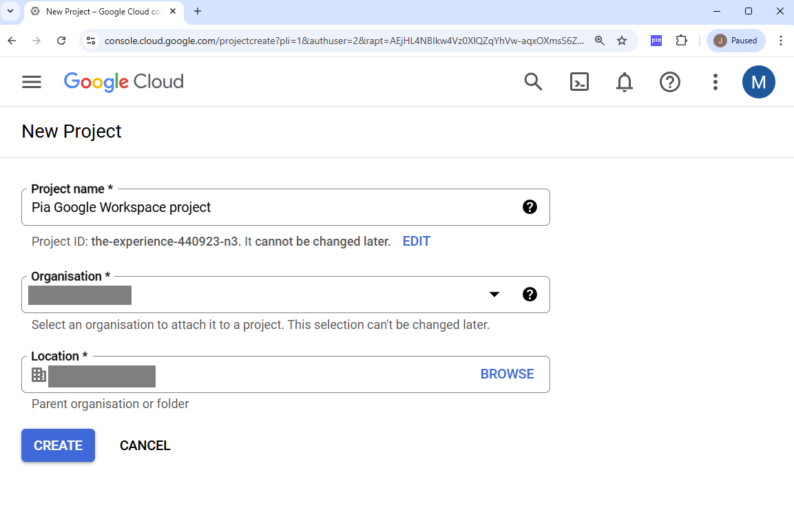The image size is (794, 532).
Task: Maximize the browser window
Action: coord(749,11)
